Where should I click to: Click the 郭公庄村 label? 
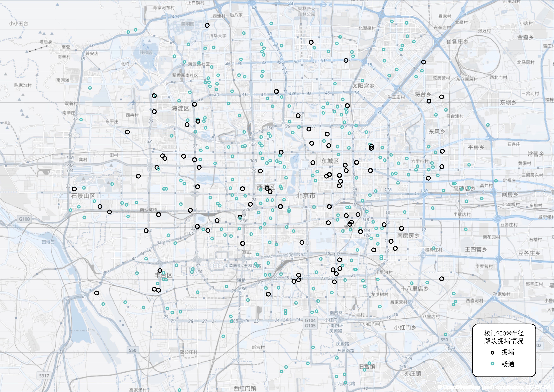tap(189, 352)
